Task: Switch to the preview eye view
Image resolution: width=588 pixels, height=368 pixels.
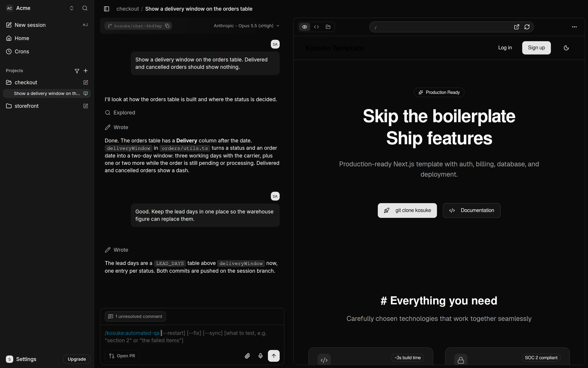Action: tap(304, 27)
